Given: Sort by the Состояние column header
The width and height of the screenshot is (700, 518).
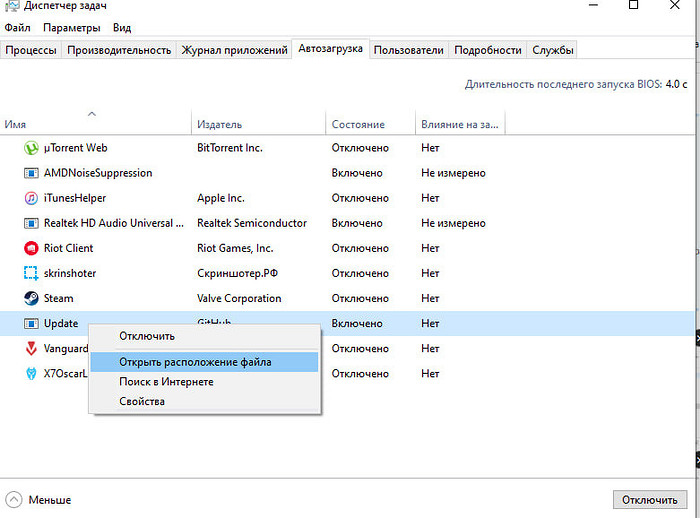Looking at the screenshot, I should click(371, 121).
